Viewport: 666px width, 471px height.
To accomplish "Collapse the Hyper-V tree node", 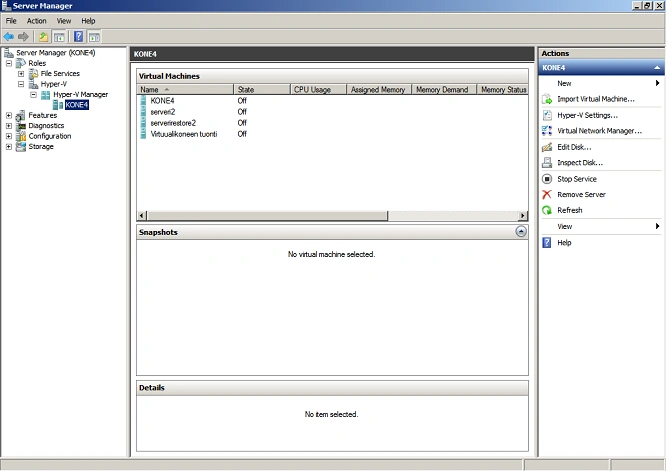I will point(21,84).
